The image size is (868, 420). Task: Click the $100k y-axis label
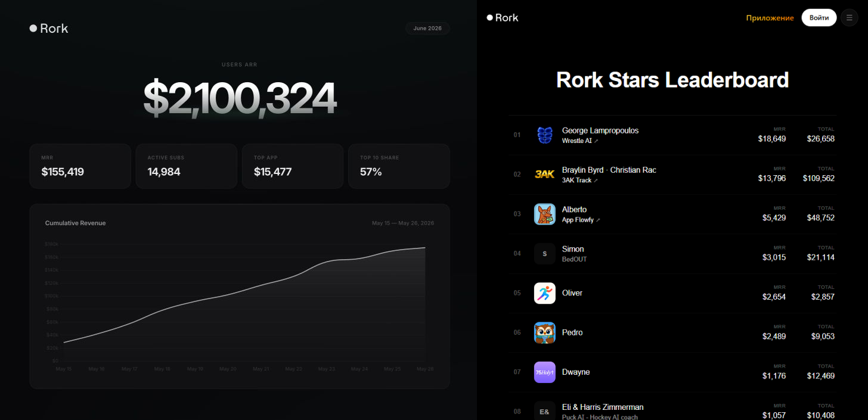tap(52, 296)
